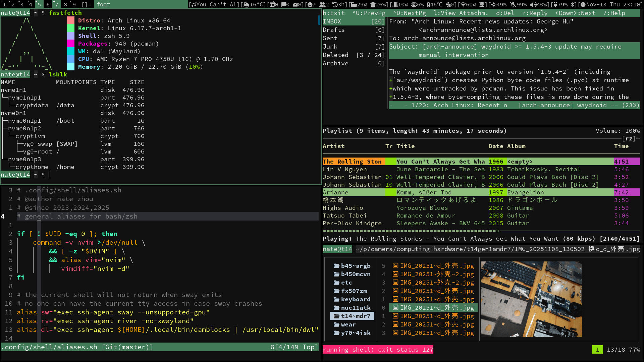Click the mail envelope icon in status bar
The image size is (644, 362).
click(x=296, y=4)
